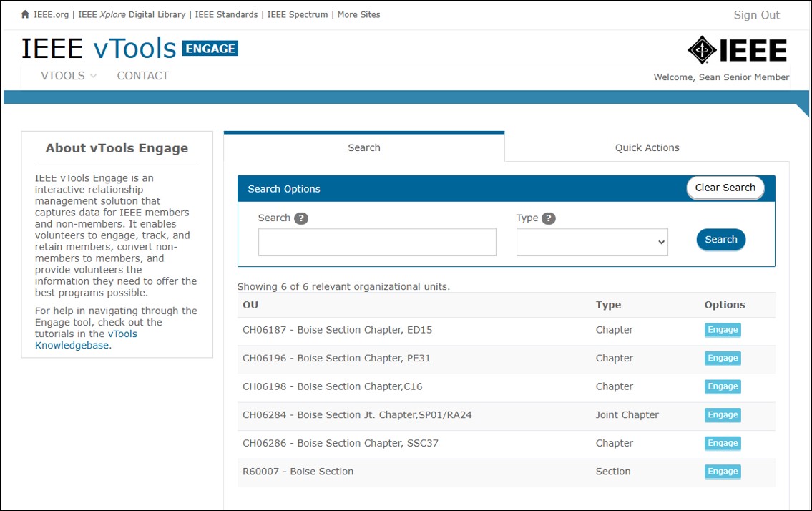Open IEEE Standards link
Screen dimensions: 812x511
pos(226,14)
